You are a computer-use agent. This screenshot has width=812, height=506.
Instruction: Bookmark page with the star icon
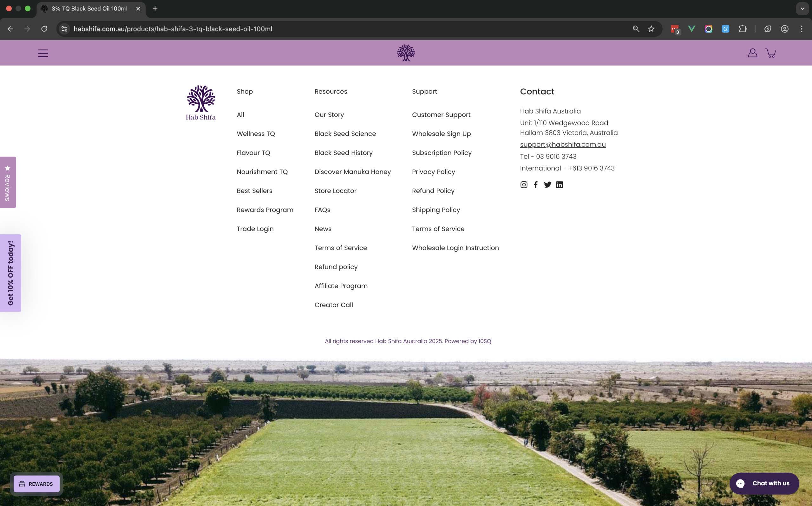pos(651,29)
